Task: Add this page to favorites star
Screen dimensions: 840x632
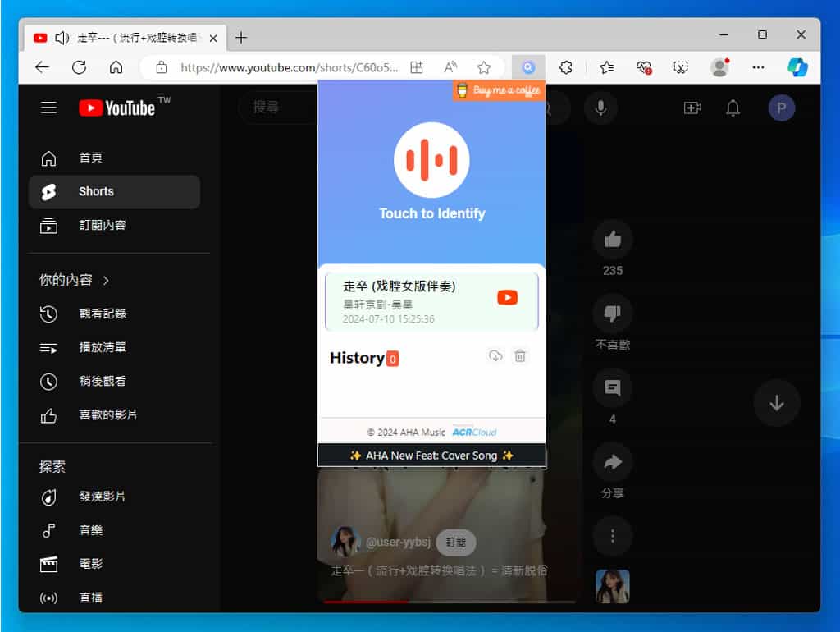Action: 484,67
